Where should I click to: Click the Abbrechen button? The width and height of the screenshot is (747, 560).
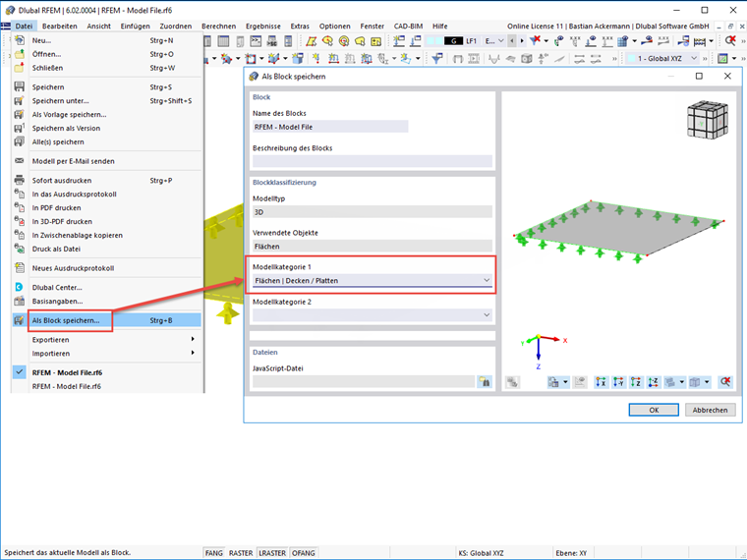click(710, 410)
